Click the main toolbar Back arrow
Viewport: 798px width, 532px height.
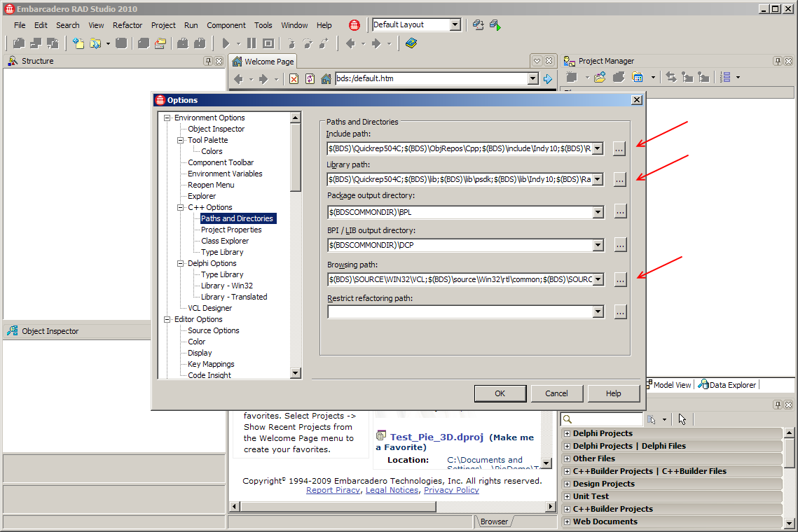pyautogui.click(x=350, y=43)
